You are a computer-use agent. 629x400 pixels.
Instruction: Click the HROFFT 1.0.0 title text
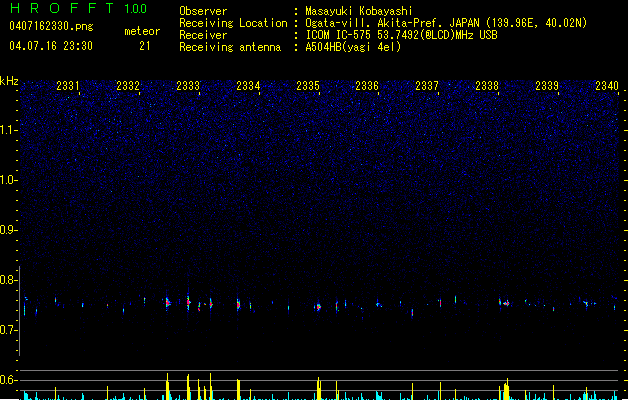[78, 8]
